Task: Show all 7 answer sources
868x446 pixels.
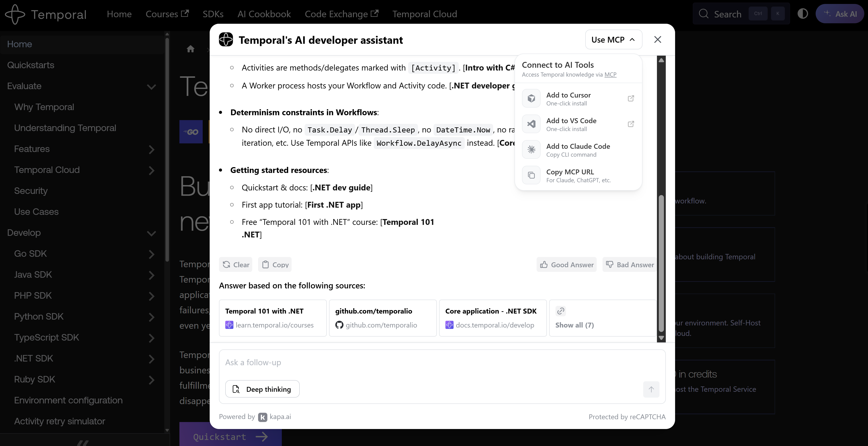Action: tap(575, 325)
